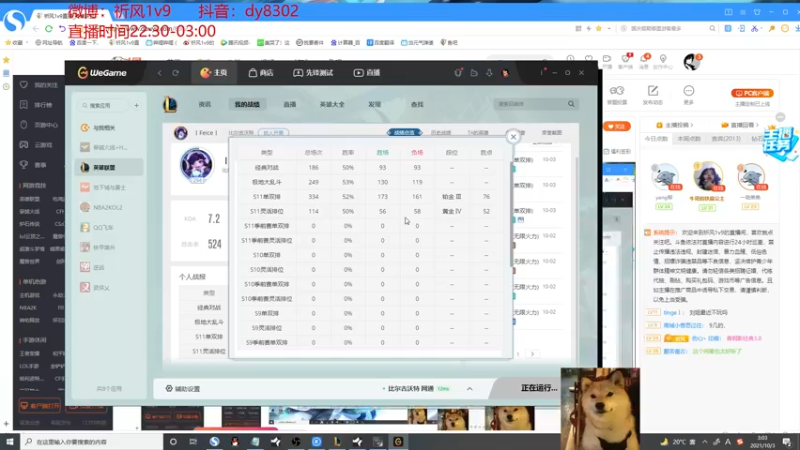Click the 比尔吉沃特 网通 server label

(410, 389)
